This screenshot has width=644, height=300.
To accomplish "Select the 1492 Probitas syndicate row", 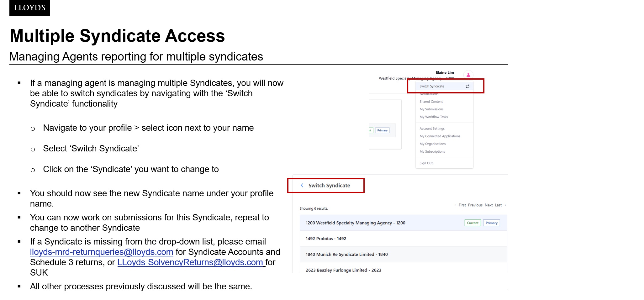I will coord(326,239).
